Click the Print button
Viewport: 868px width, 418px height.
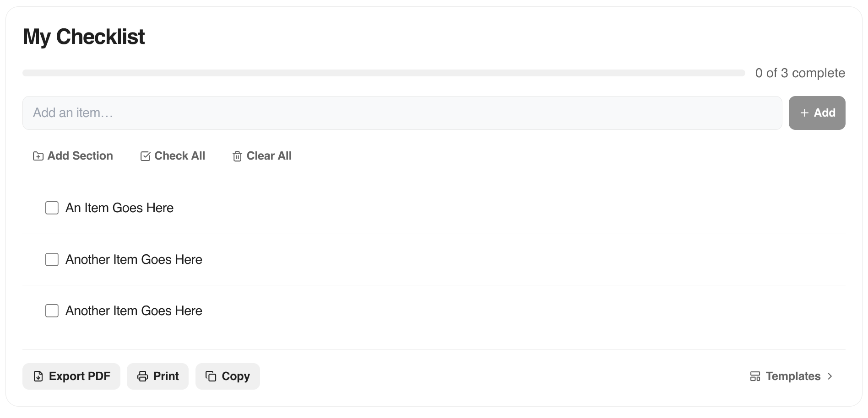[157, 376]
